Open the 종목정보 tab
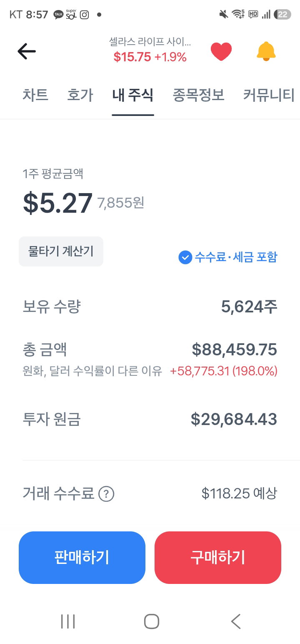 click(x=199, y=95)
